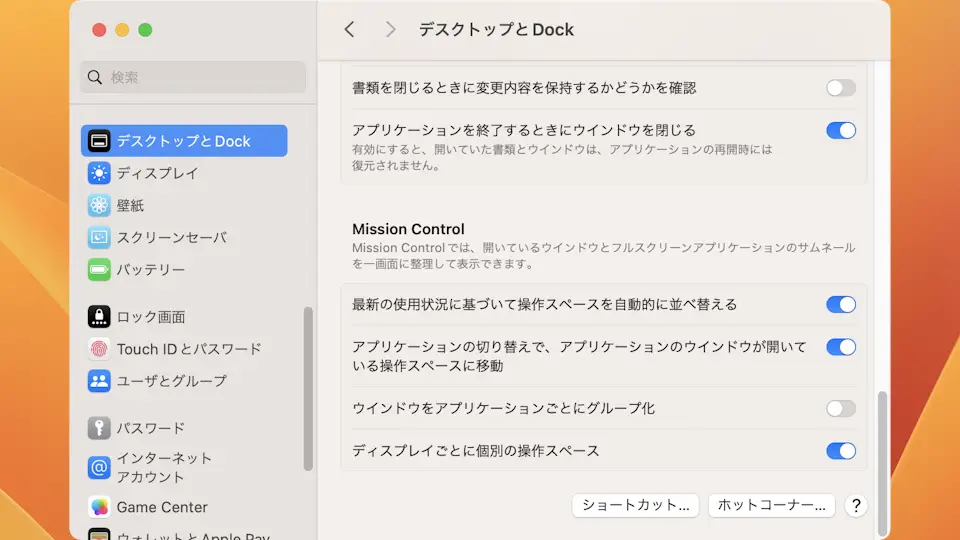Turn off ディスプレイごとに個別の操作スペース switch
The width and height of the screenshot is (960, 540).
(840, 451)
